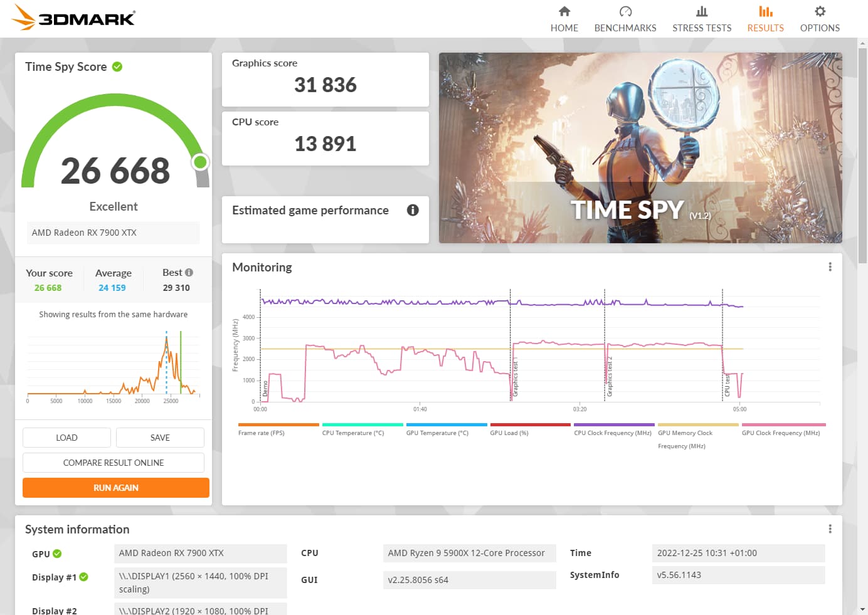
Task: Click the Graphics score value 31 836
Action: [325, 85]
